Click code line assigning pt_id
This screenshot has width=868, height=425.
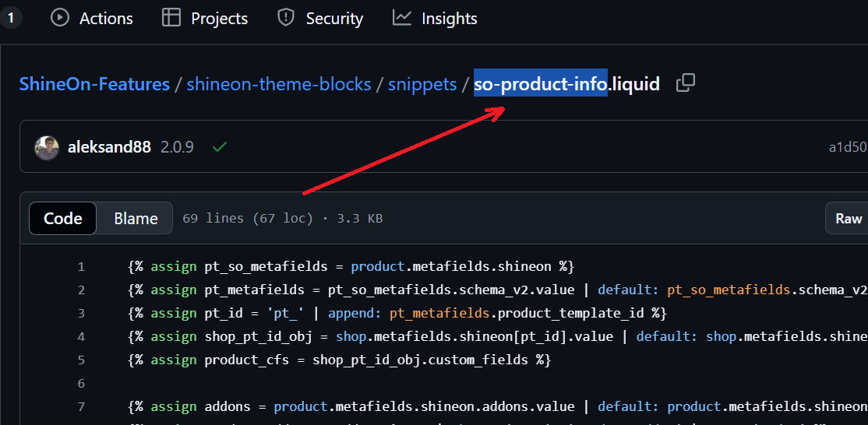click(x=397, y=314)
